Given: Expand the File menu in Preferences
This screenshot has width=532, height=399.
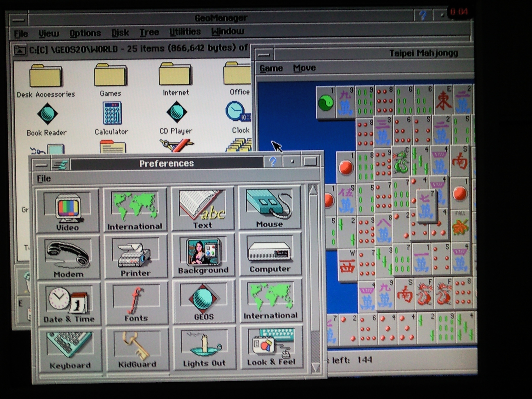Looking at the screenshot, I should point(44,179).
